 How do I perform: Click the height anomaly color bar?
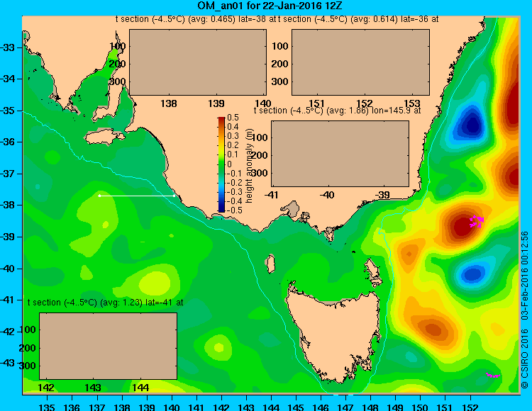[x=221, y=164]
